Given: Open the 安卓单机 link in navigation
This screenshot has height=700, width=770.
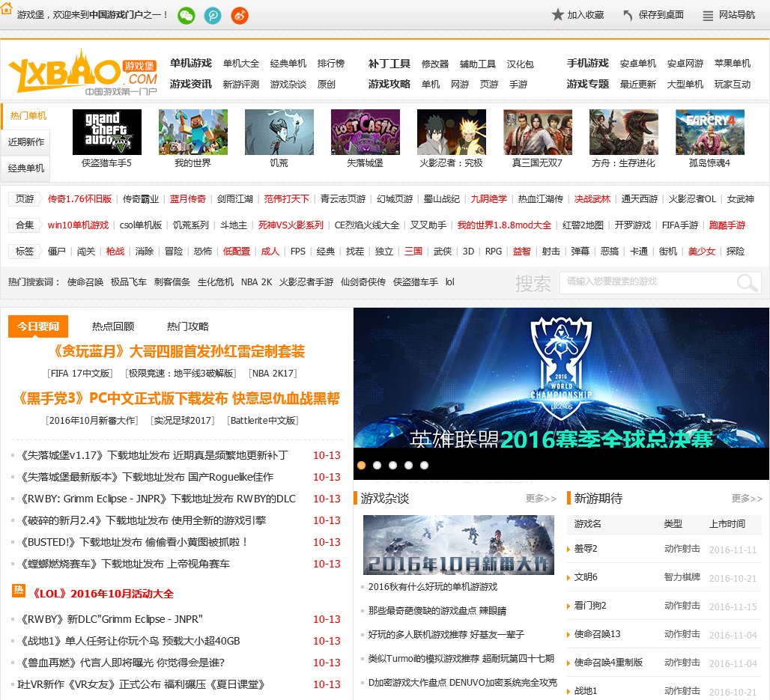Looking at the screenshot, I should click(637, 64).
